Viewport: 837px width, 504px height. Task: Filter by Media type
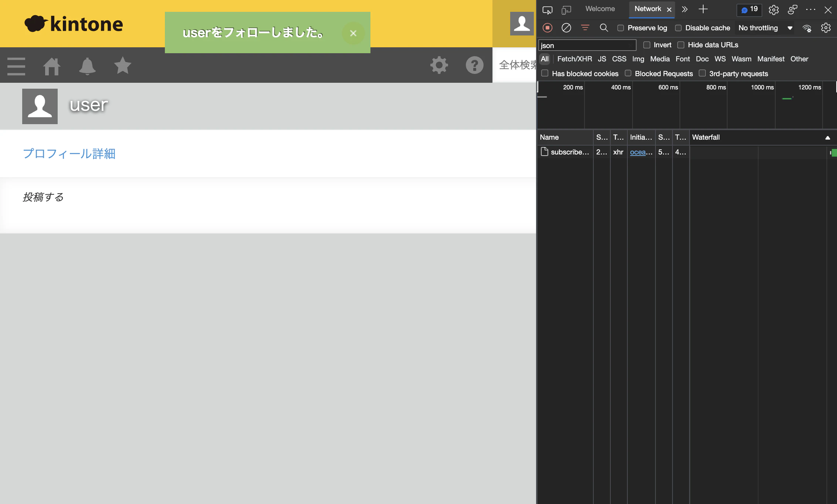tap(660, 59)
